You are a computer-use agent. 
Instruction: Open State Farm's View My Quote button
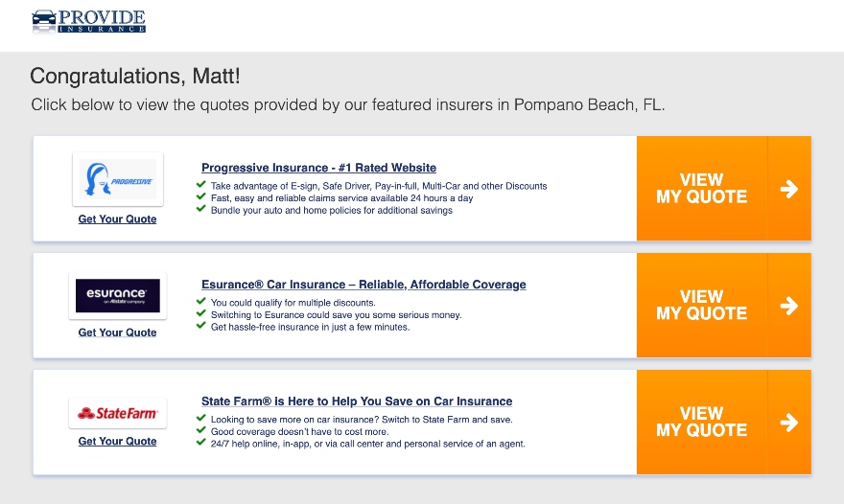(723, 422)
